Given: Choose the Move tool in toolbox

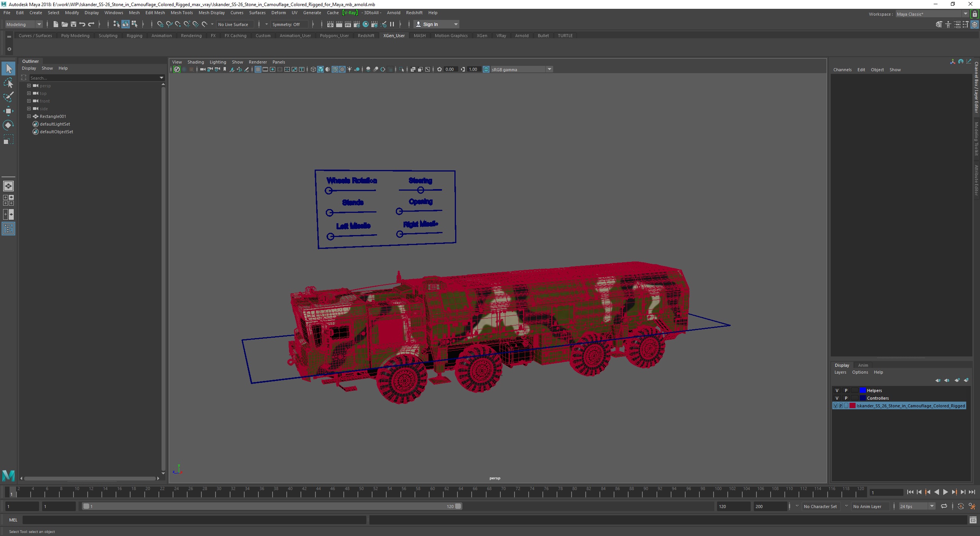Looking at the screenshot, I should tap(8, 111).
